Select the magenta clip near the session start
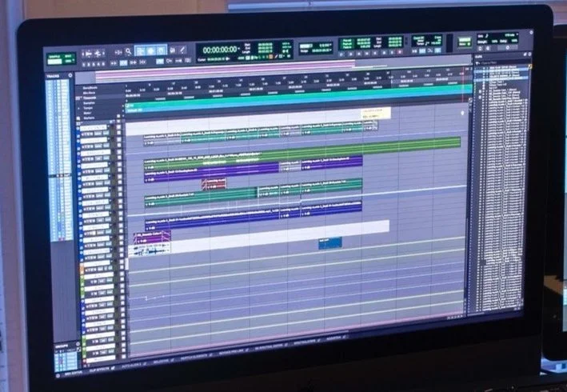The height and width of the screenshot is (392, 567). coord(152,237)
